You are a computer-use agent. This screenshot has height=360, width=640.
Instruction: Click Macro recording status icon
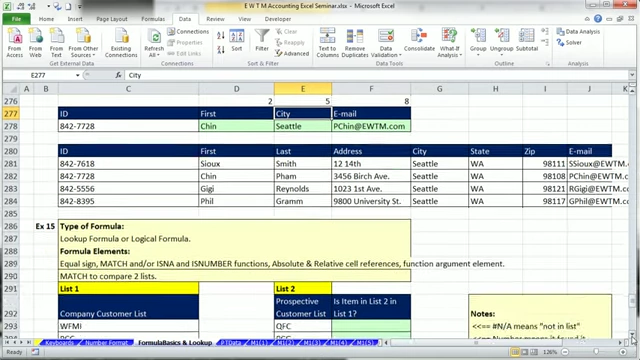coord(36,352)
